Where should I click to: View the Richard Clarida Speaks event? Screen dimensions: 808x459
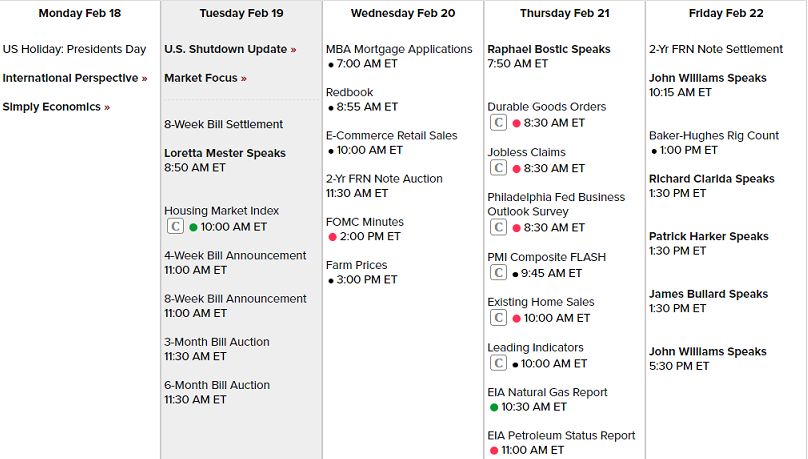(711, 179)
